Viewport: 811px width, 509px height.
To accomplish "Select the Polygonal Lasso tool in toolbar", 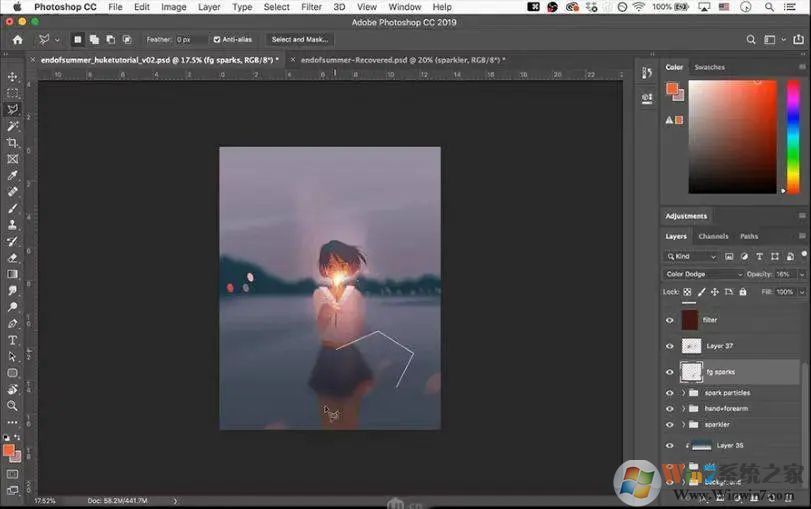I will click(x=12, y=109).
